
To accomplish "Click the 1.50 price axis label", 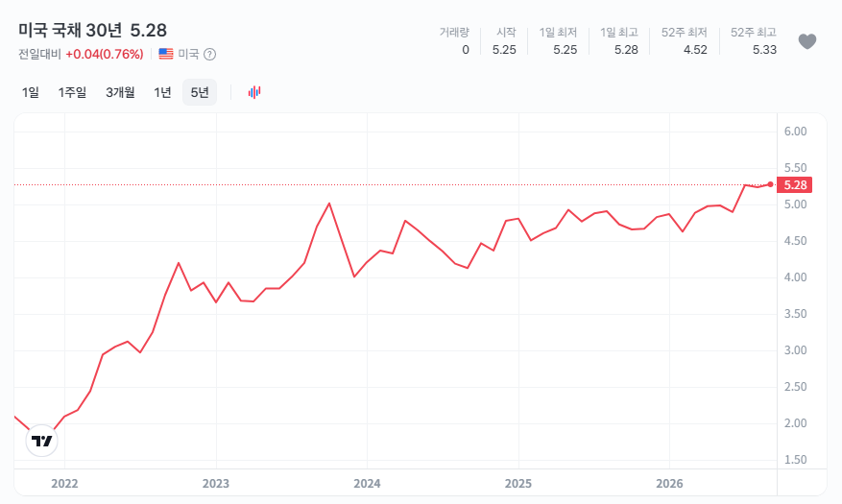I will click(795, 460).
